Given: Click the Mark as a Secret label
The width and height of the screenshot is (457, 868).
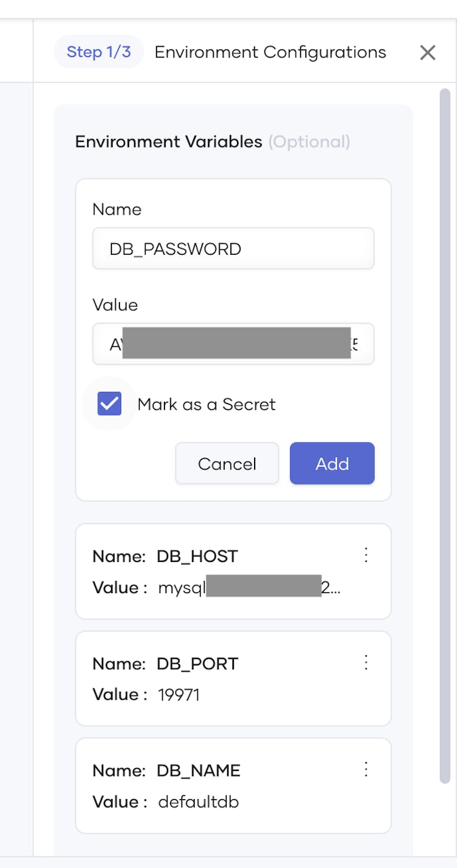Looking at the screenshot, I should click(x=207, y=404).
